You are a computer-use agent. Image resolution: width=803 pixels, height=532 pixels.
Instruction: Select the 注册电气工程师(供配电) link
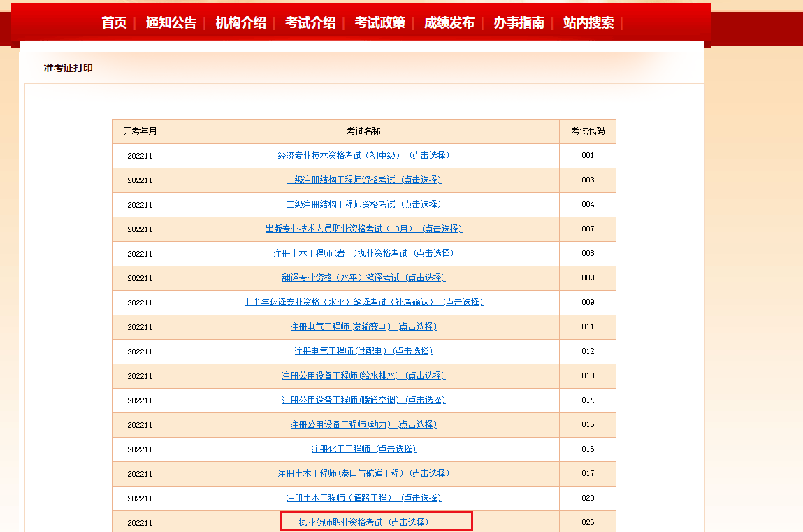point(363,351)
